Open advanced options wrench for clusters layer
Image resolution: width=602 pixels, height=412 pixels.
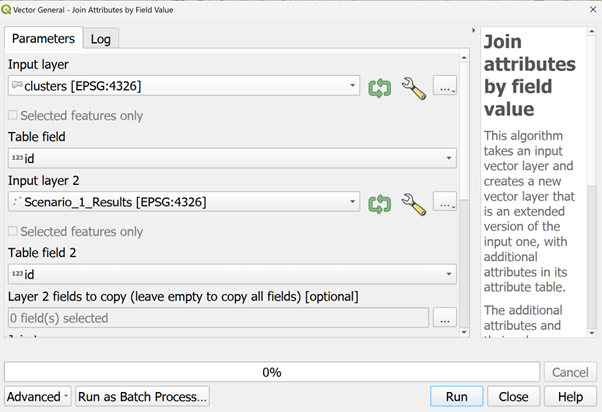[414, 88]
